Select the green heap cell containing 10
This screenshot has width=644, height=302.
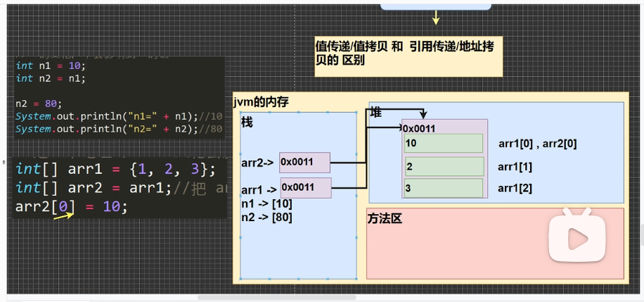443,143
